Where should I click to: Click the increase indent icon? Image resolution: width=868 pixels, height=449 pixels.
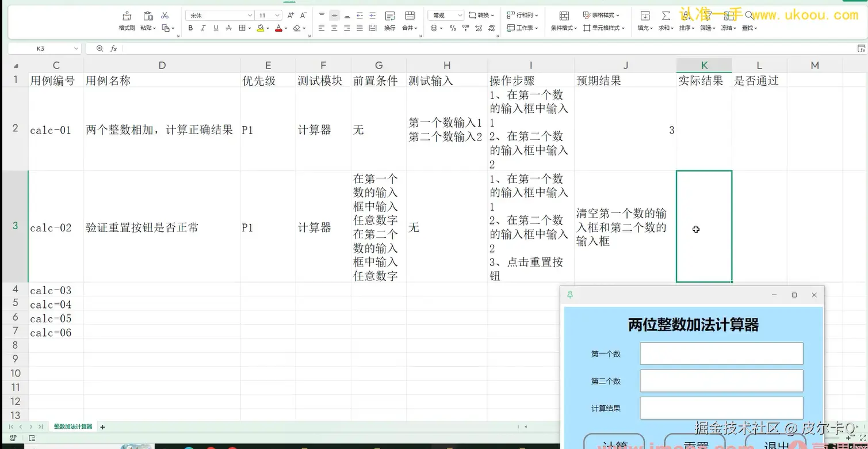tap(372, 16)
